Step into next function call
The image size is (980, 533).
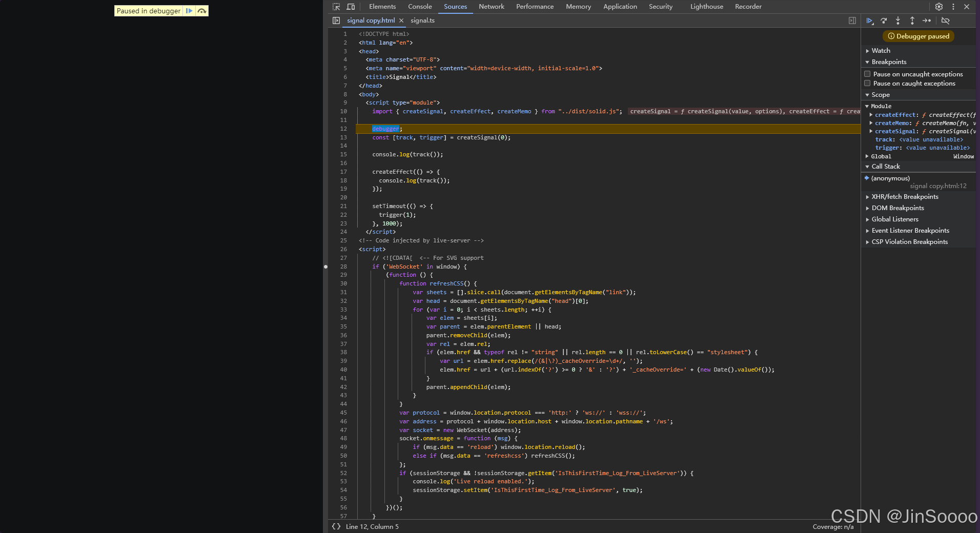898,20
